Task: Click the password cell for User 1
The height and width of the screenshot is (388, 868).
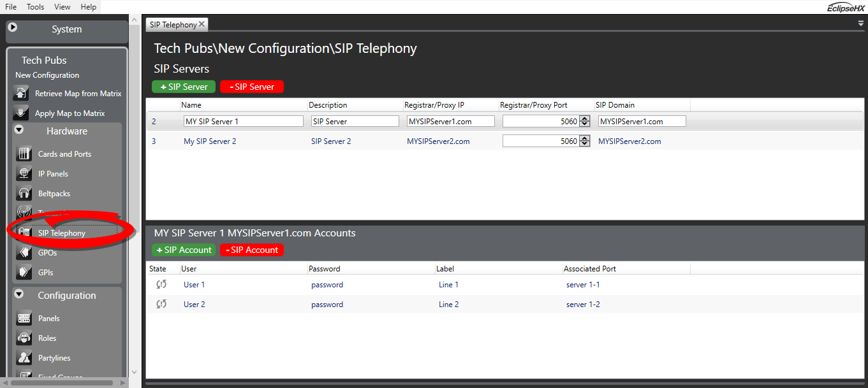Action: point(327,285)
